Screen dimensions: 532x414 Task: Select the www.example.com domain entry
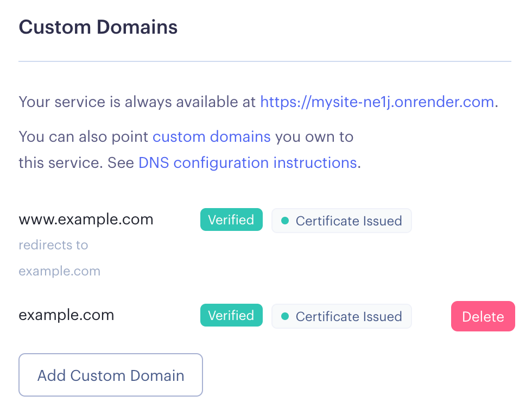click(x=86, y=219)
